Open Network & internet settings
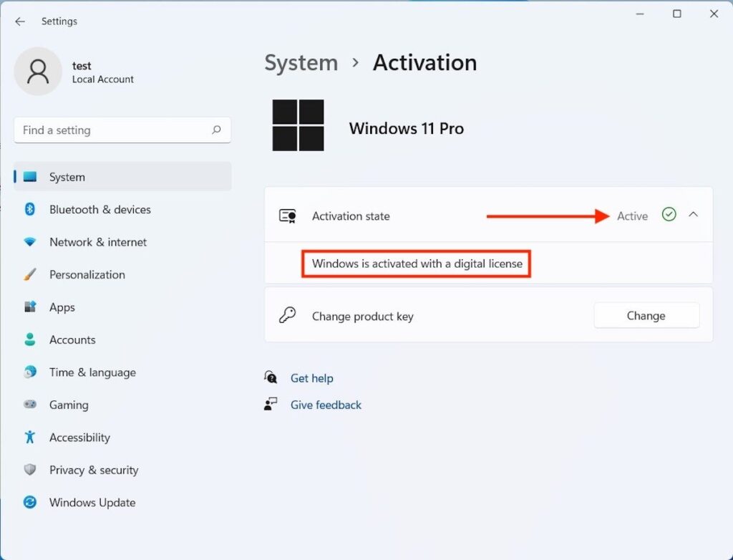 pos(98,242)
